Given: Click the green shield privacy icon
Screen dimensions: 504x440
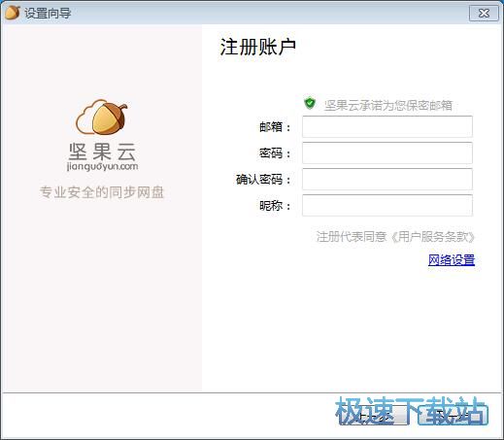Looking at the screenshot, I should point(310,103).
